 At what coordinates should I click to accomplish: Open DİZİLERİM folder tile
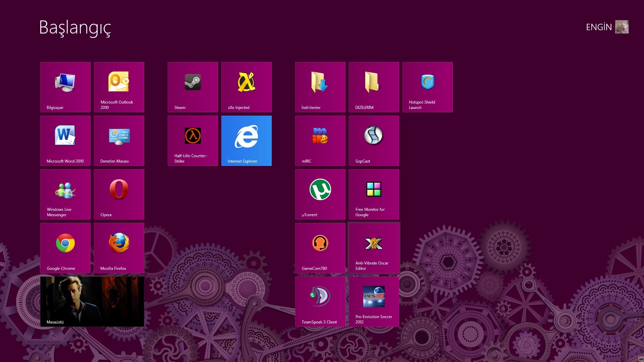(x=374, y=87)
